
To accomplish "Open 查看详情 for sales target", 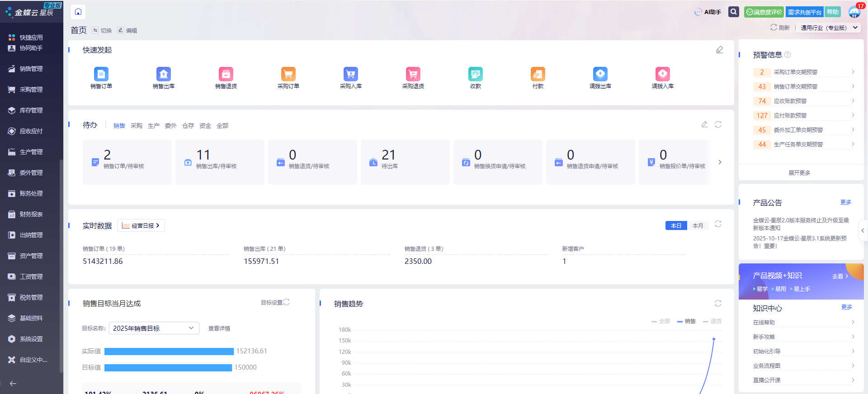I will [x=219, y=328].
